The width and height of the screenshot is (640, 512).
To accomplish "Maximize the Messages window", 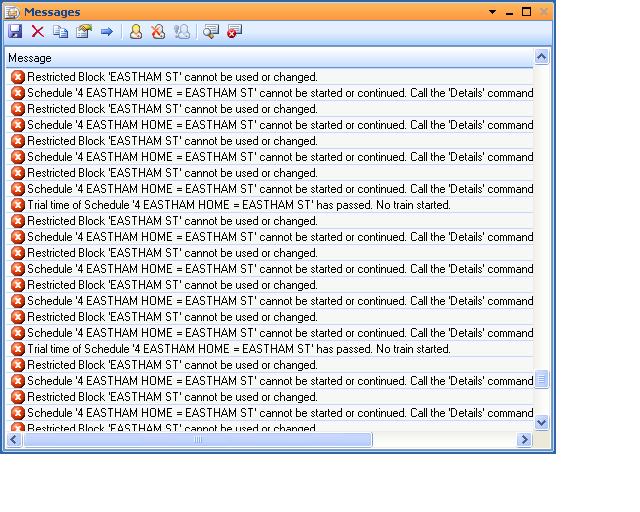I will 526,12.
